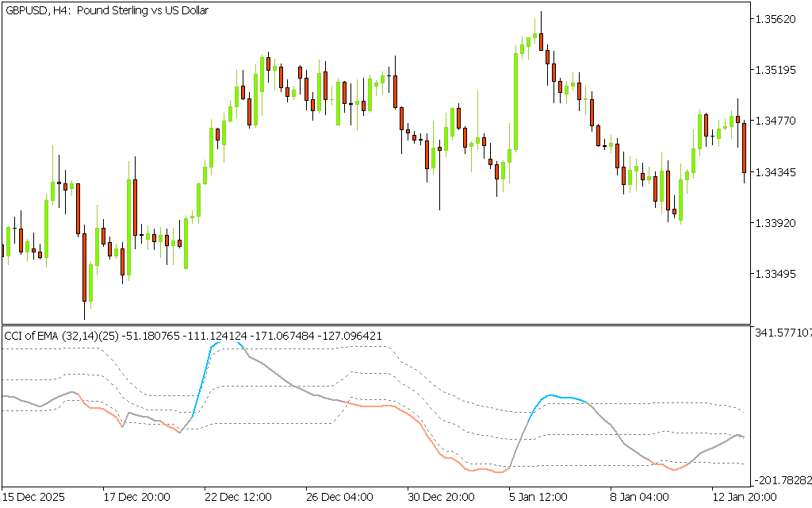Select the 1.35195 price axis label
The width and height of the screenshot is (812, 508).
(x=776, y=70)
